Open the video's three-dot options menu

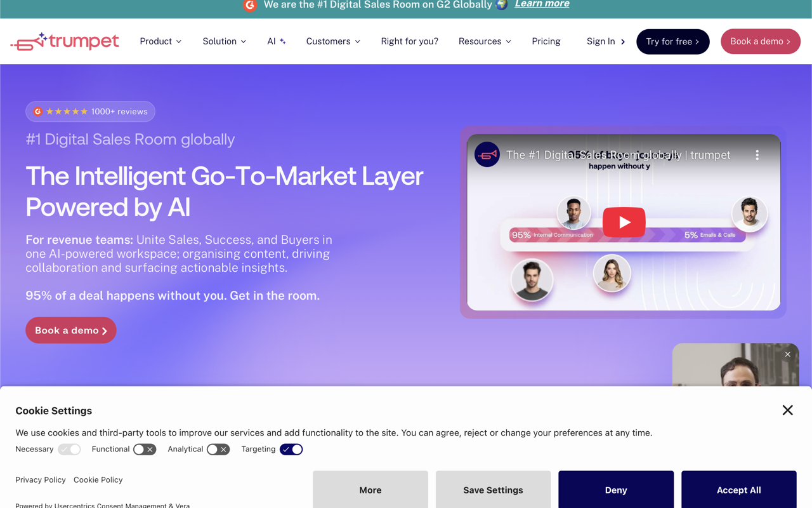pyautogui.click(x=757, y=155)
